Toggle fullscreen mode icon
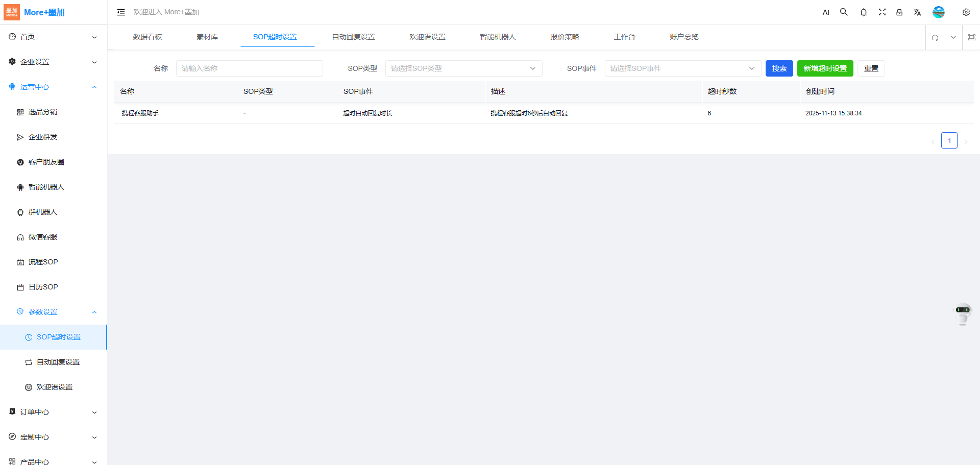The height and width of the screenshot is (465, 980). [882, 12]
